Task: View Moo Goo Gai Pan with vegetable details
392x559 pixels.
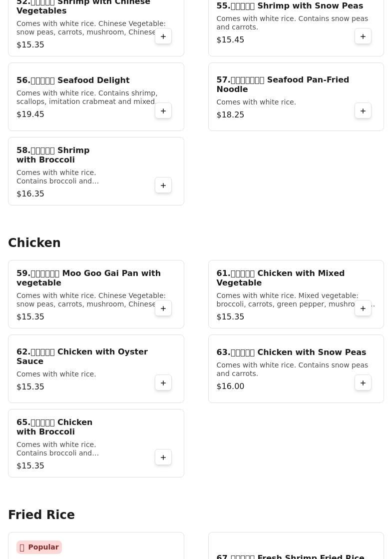Action: pyautogui.click(x=88, y=278)
